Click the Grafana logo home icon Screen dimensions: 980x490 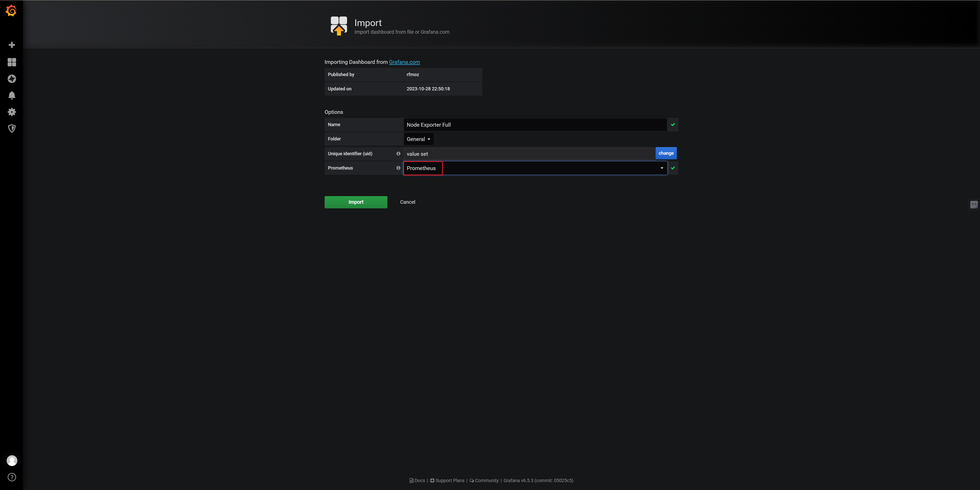tap(11, 11)
